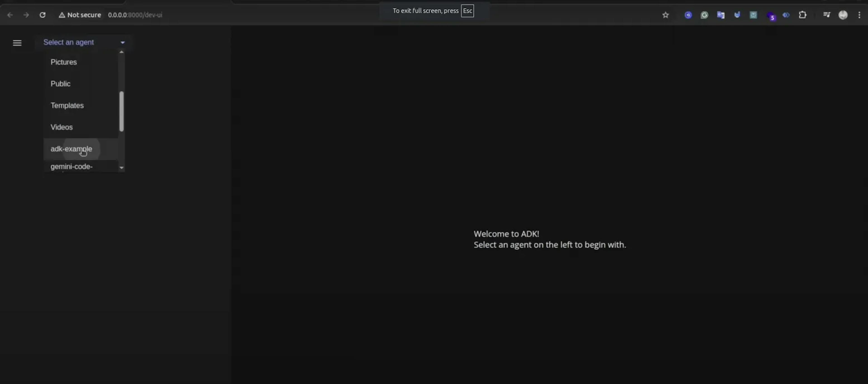Select the gemini-code- agent option
The image size is (868, 384).
pyautogui.click(x=71, y=167)
